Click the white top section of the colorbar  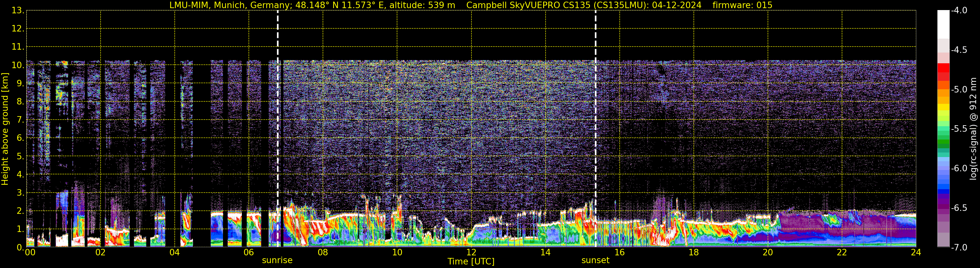click(x=943, y=24)
